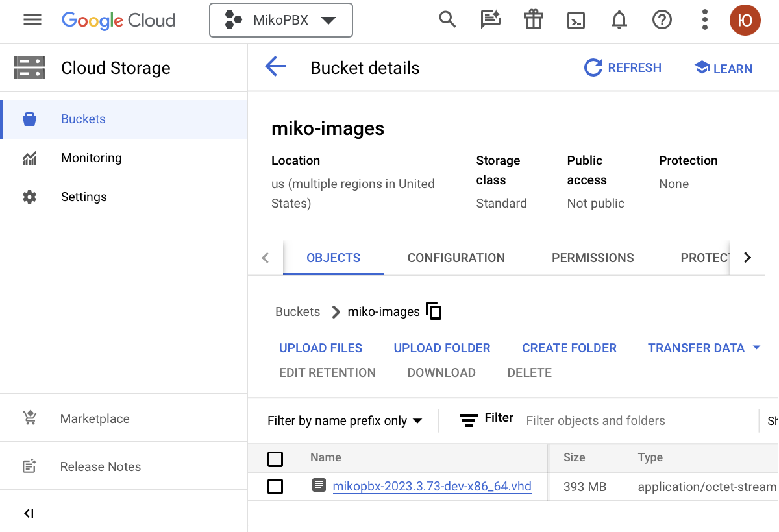779x532 pixels.
Task: Open the notifications bell
Action: click(619, 21)
